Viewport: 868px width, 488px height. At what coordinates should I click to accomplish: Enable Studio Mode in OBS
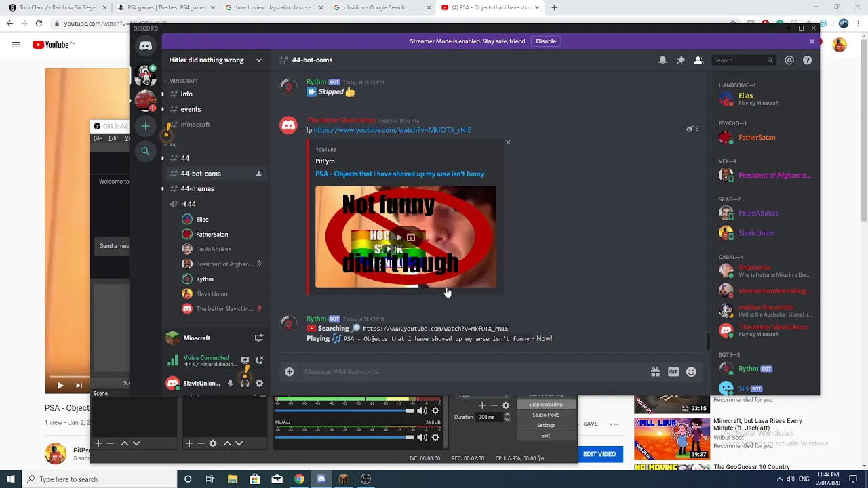pos(545,415)
